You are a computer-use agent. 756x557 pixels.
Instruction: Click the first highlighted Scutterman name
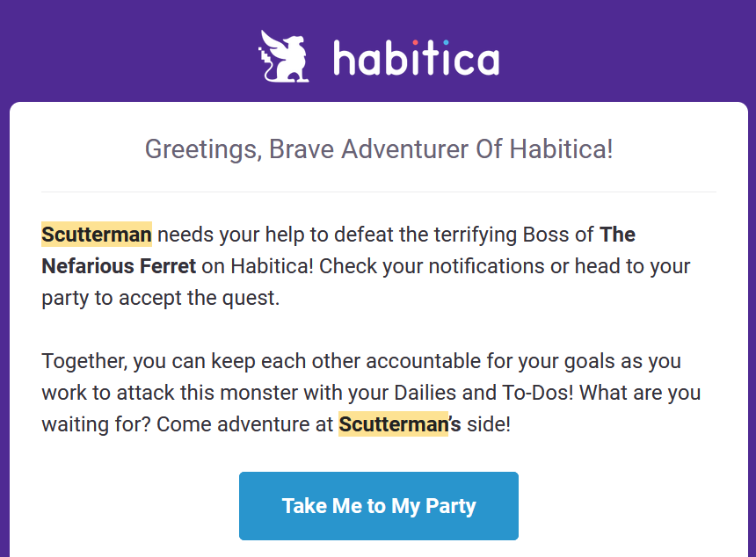97,235
